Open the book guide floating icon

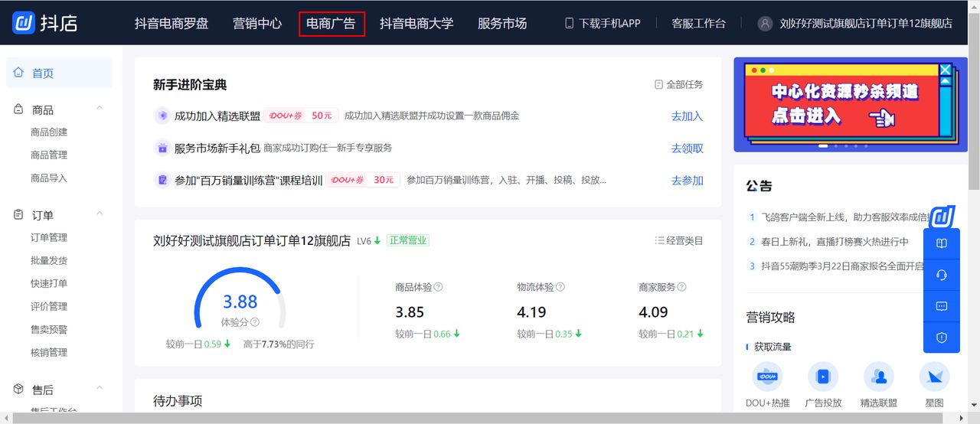[x=942, y=243]
